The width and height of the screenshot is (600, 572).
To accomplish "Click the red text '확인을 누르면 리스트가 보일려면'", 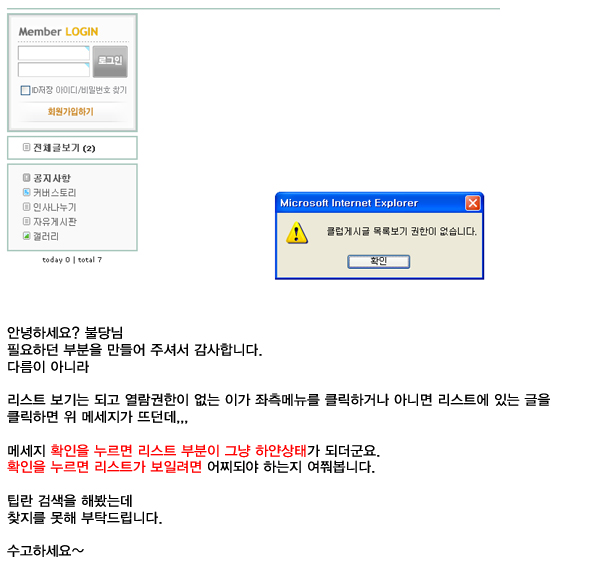I will click(x=104, y=467).
